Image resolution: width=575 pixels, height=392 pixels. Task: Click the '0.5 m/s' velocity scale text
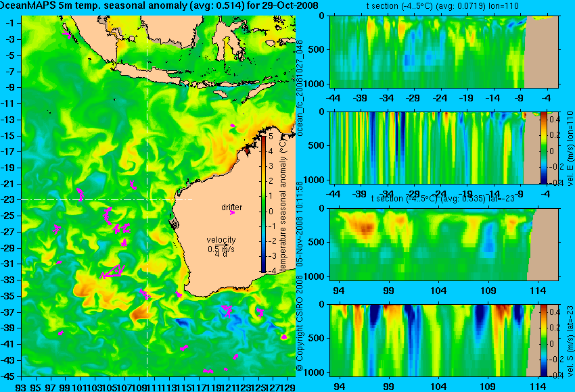coord(221,249)
